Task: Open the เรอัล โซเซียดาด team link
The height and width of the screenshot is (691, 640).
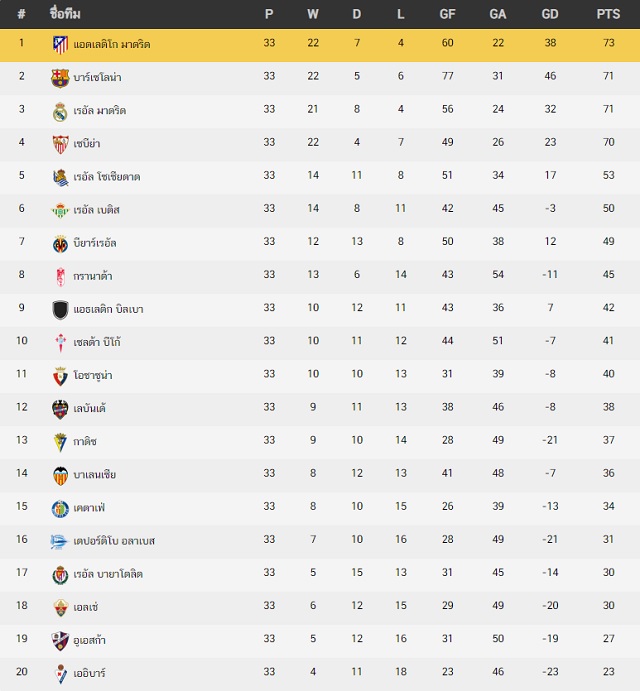Action: [107, 177]
